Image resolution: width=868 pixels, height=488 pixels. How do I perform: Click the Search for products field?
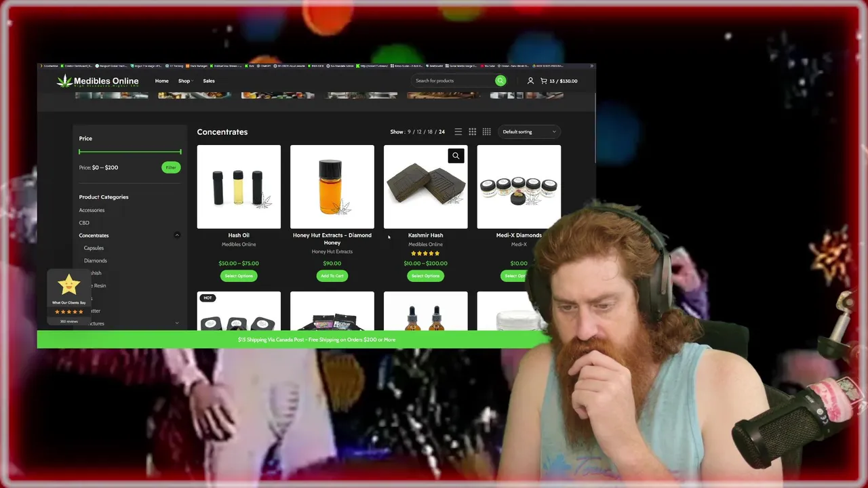click(x=453, y=81)
